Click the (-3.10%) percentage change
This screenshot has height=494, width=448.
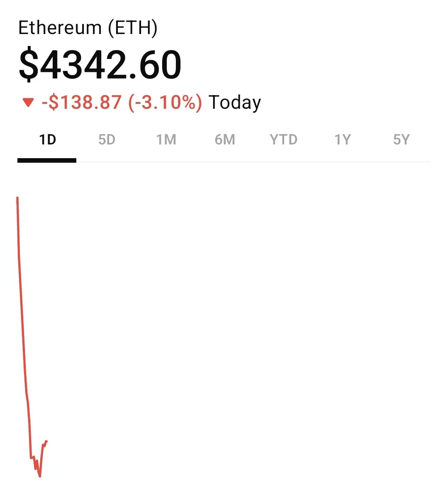165,103
